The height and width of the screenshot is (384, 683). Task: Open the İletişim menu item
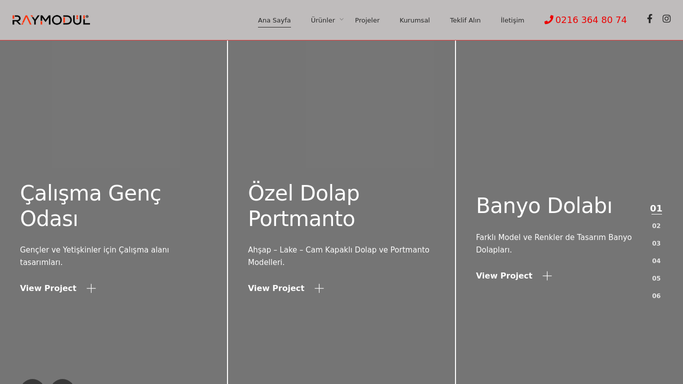tap(512, 20)
